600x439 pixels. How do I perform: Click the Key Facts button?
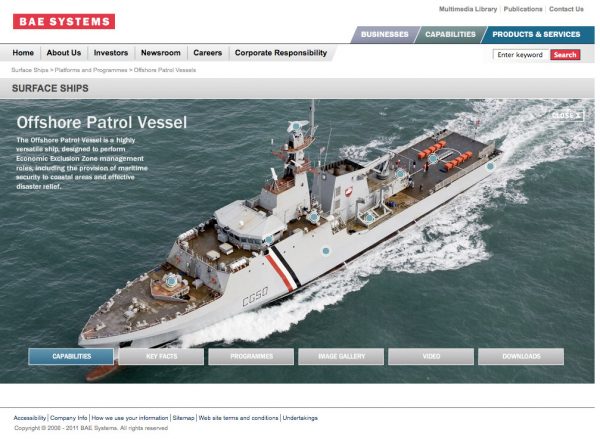click(x=161, y=356)
